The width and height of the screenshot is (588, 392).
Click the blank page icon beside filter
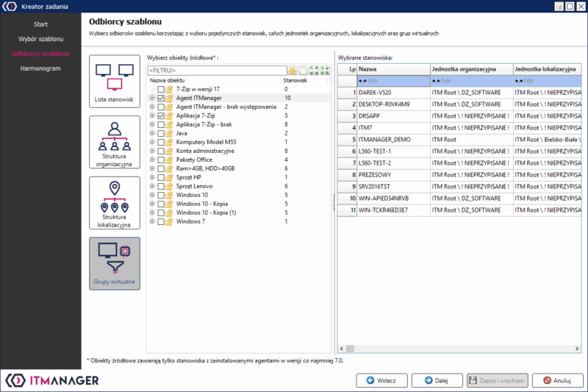coord(303,70)
